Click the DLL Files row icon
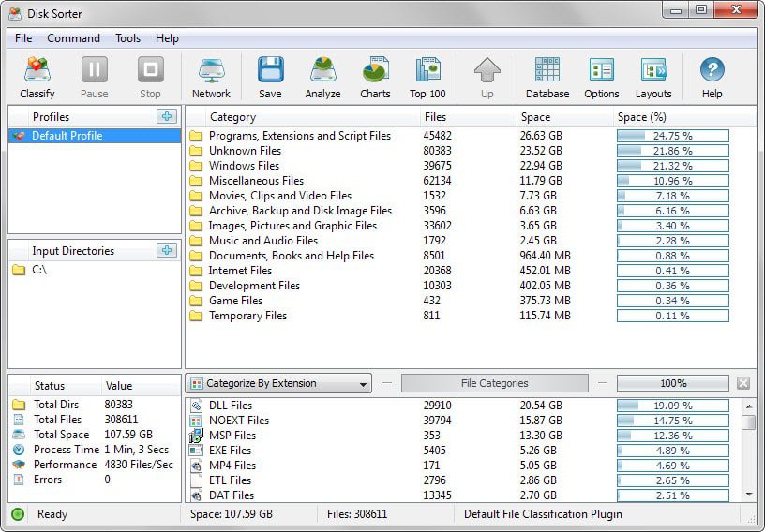 click(196, 406)
